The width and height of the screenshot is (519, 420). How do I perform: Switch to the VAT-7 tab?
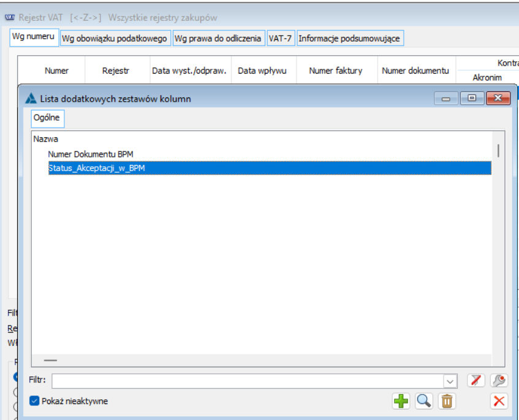tap(280, 39)
